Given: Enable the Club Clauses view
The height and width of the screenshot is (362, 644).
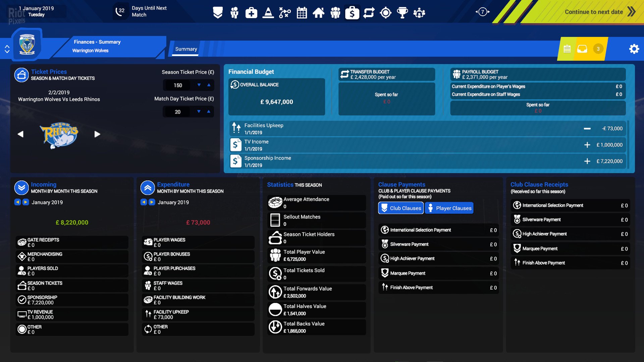Looking at the screenshot, I should coord(400,208).
